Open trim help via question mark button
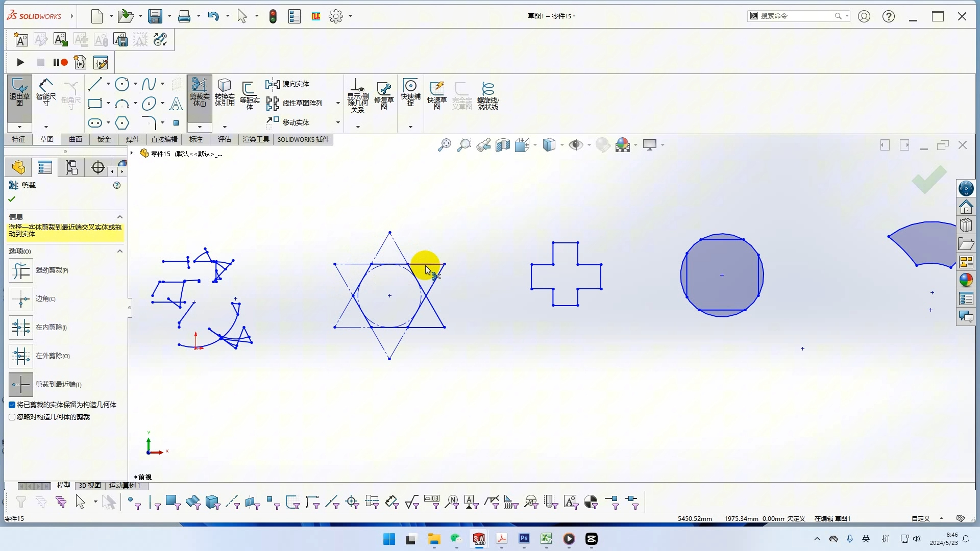980x551 pixels. click(x=116, y=185)
